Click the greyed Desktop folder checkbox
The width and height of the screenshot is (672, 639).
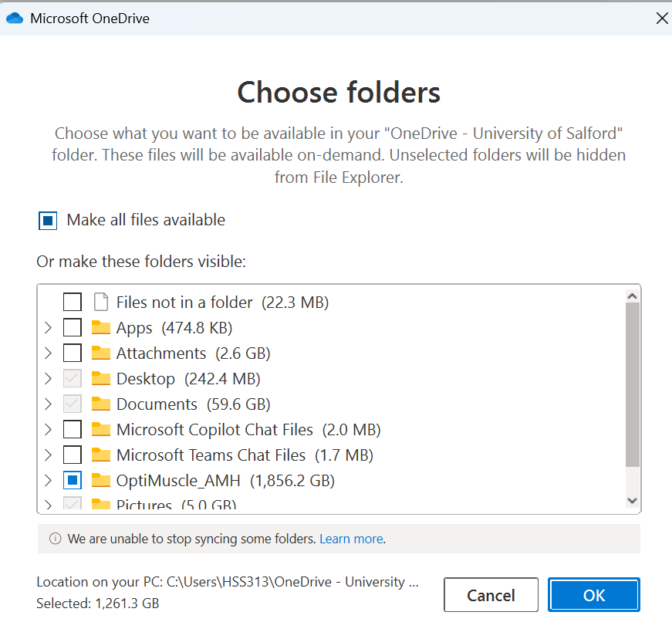pos(72,378)
